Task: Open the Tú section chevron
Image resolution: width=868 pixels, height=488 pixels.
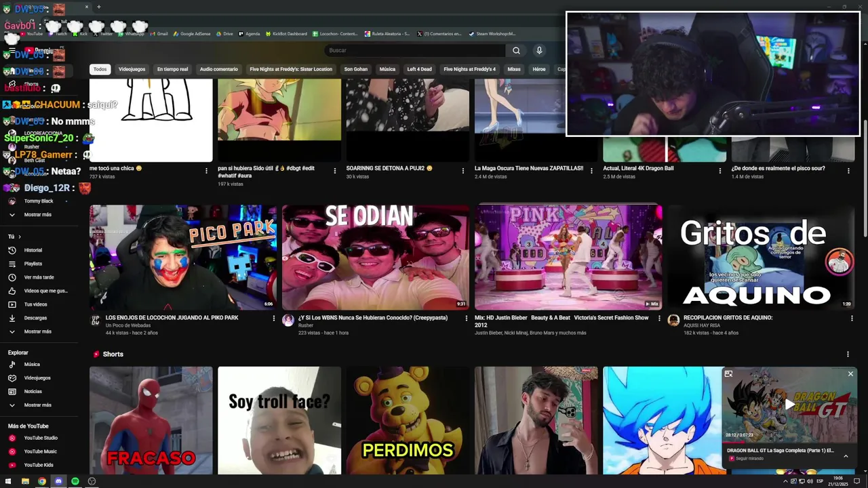Action: (19, 237)
